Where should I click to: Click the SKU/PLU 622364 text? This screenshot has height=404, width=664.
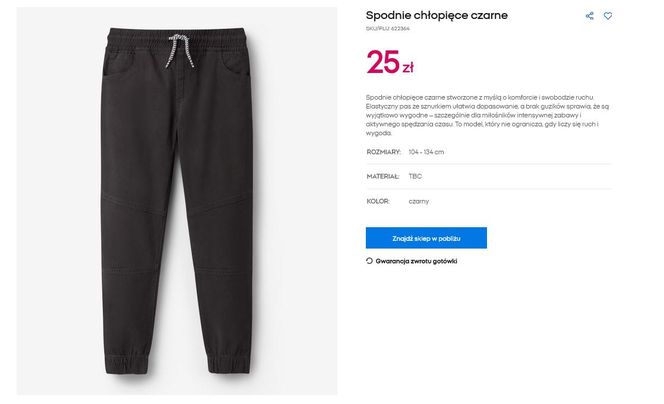[387, 29]
